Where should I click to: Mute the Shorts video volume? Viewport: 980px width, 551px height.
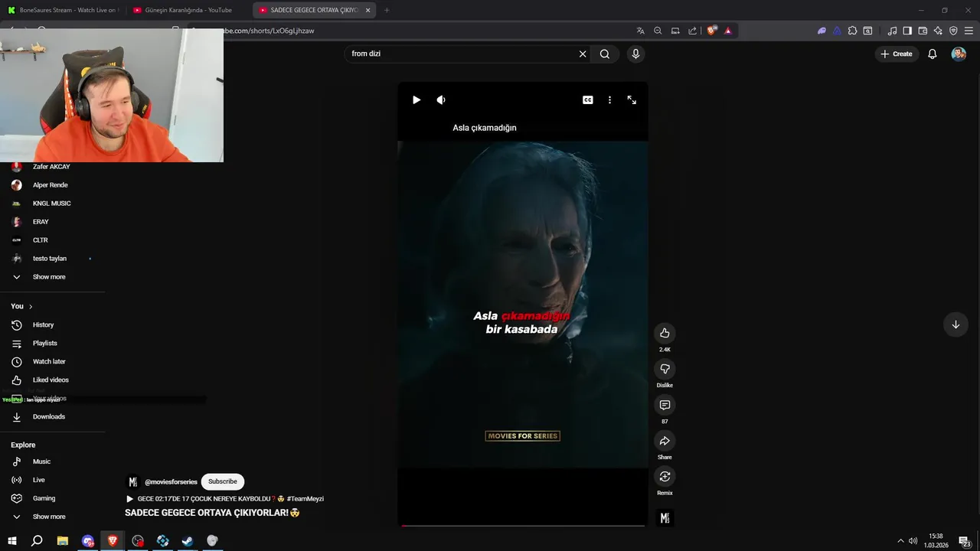(x=441, y=100)
